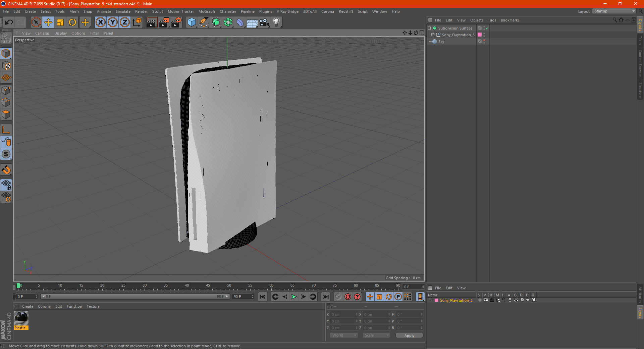This screenshot has height=349, width=644.
Task: Collapse the Subdivision Surface tree
Action: tap(429, 28)
